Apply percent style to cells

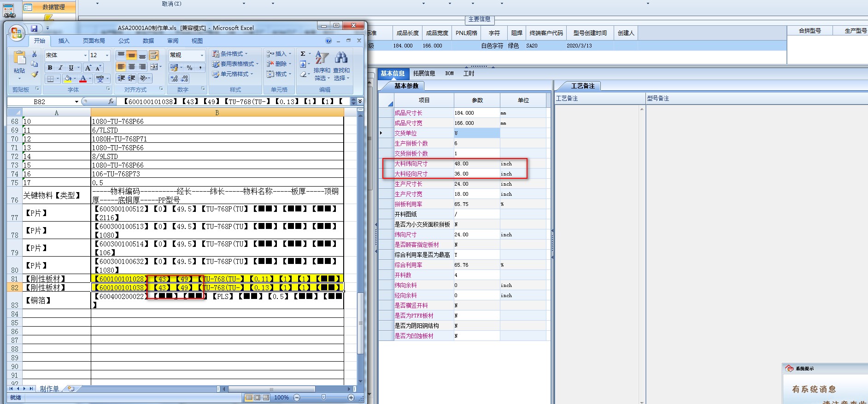pyautogui.click(x=189, y=68)
